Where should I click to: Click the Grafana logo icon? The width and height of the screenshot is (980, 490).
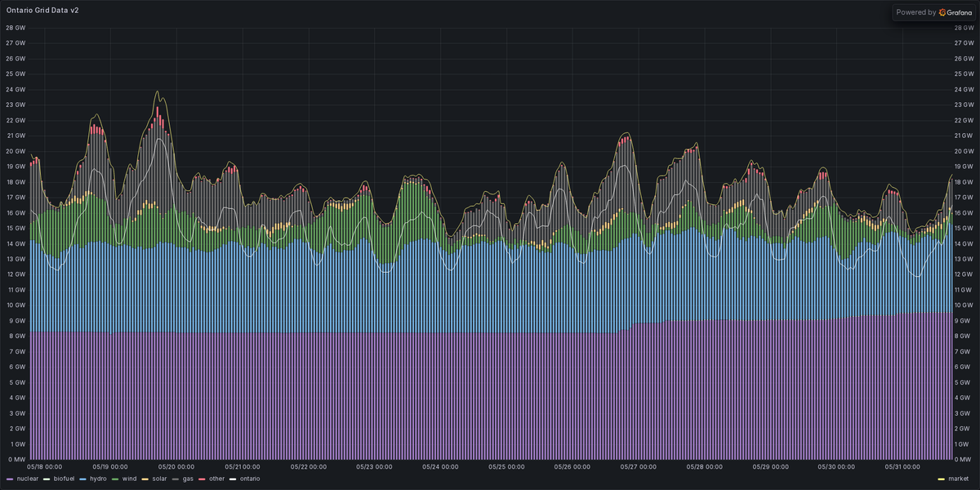(942, 12)
